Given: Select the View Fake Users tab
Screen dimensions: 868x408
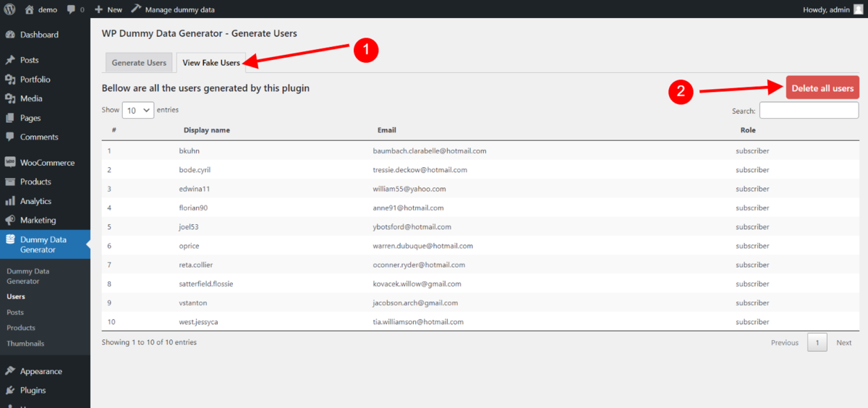Looking at the screenshot, I should tap(211, 63).
